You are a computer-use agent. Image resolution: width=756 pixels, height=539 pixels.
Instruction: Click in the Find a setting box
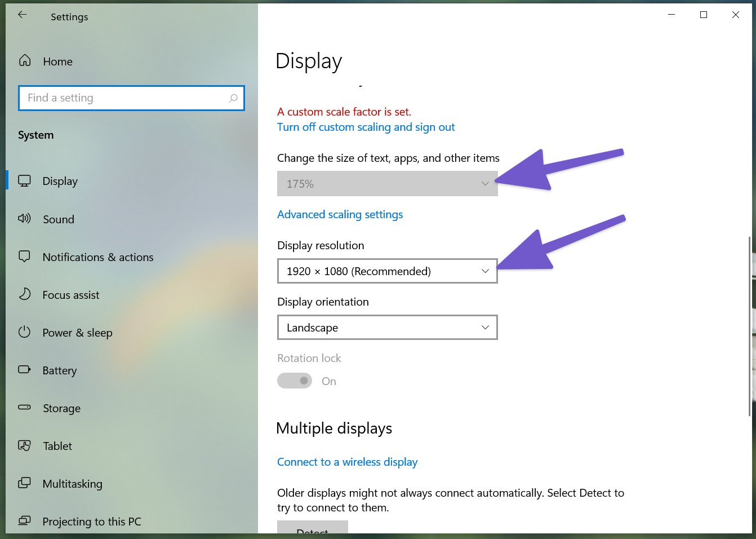[131, 98]
